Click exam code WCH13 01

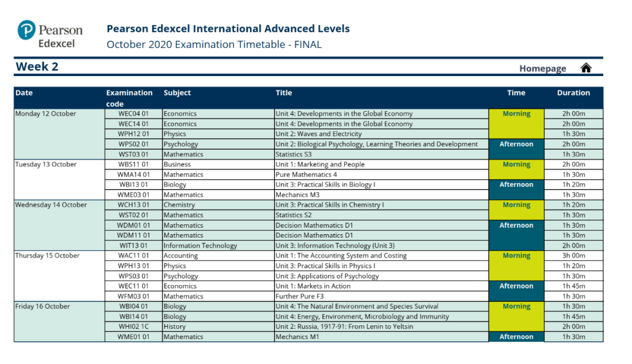pyautogui.click(x=133, y=205)
